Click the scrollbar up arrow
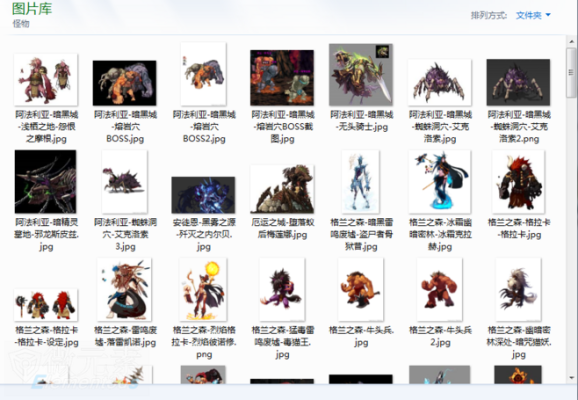Viewport: 578px width, 400px height. pyautogui.click(x=572, y=41)
